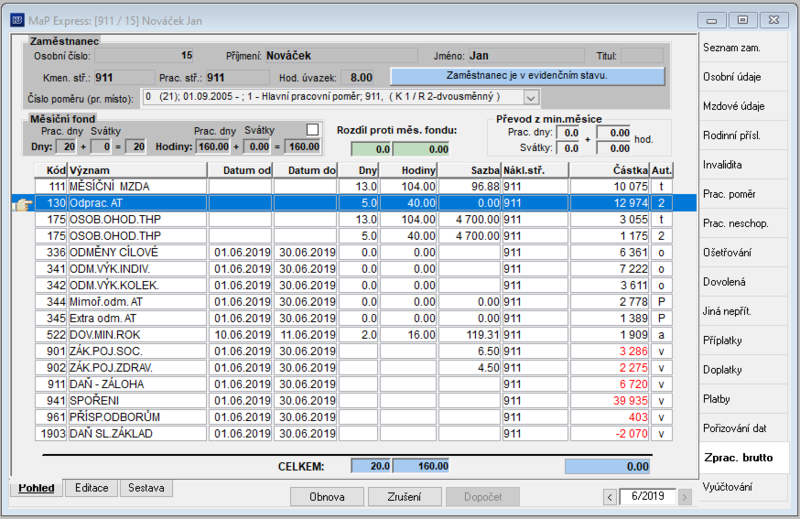The height and width of the screenshot is (519, 800).
Task: Select the DOV.MIN.ROK row
Action: pos(353,335)
